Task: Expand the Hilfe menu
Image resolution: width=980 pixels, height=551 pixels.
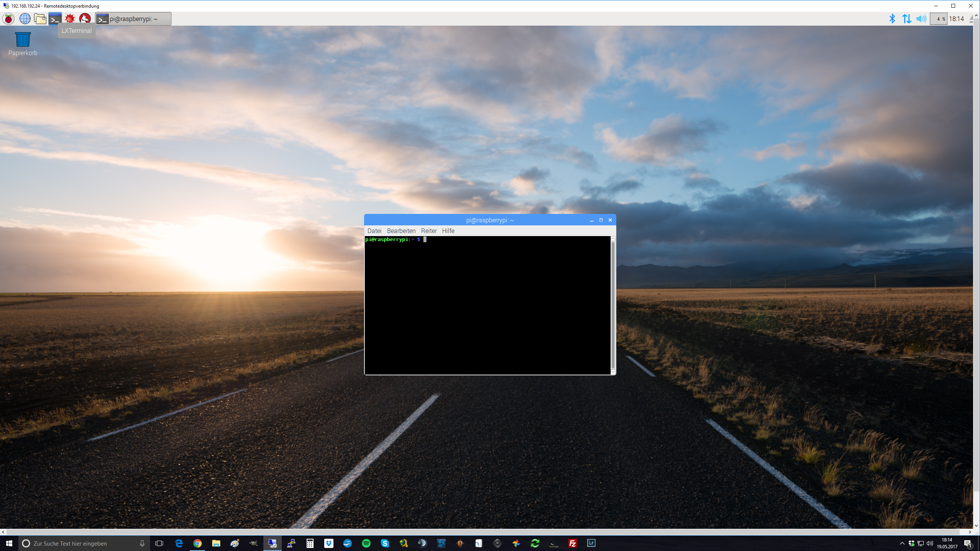Action: tap(448, 231)
